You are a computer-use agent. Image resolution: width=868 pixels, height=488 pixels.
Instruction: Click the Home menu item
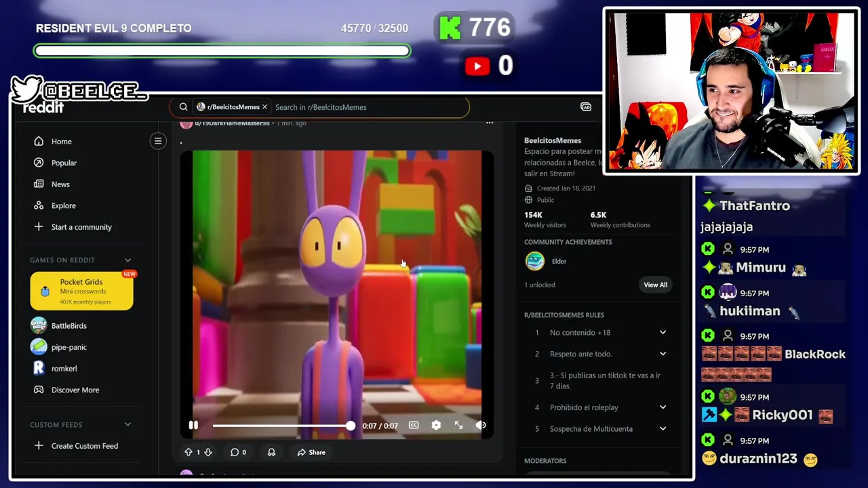coord(62,142)
